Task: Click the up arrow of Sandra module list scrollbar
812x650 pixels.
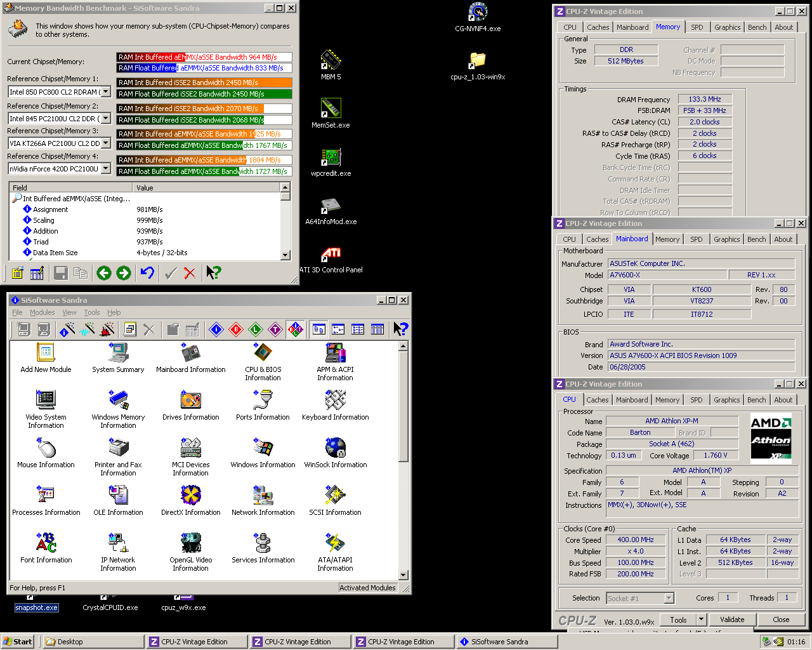Action: (x=403, y=346)
